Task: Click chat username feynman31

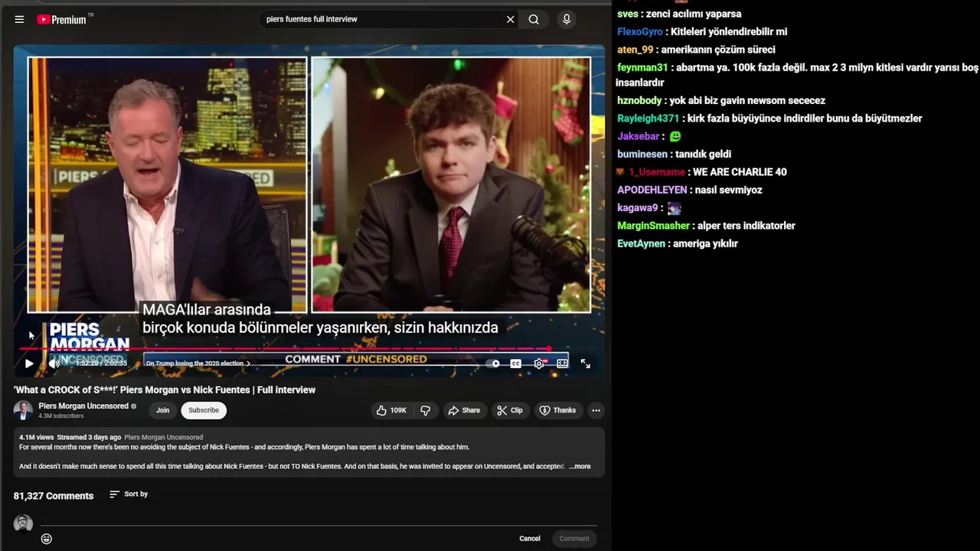Action: (x=642, y=67)
